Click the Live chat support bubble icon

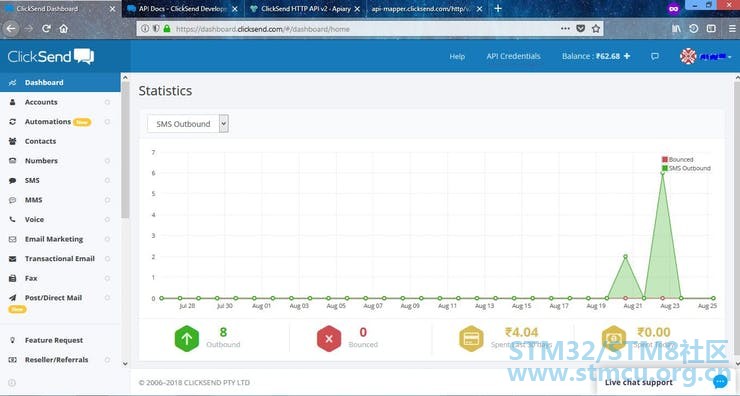click(x=720, y=381)
